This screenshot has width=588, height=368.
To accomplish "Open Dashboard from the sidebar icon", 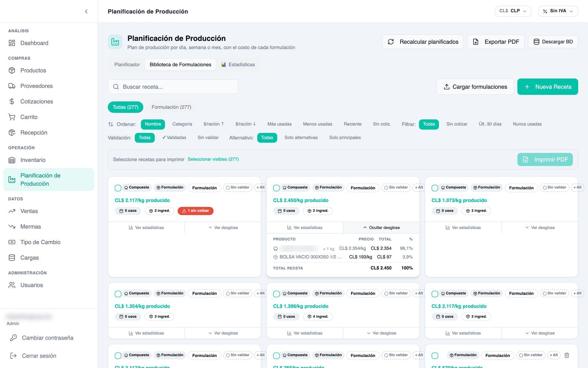I will 12,43.
